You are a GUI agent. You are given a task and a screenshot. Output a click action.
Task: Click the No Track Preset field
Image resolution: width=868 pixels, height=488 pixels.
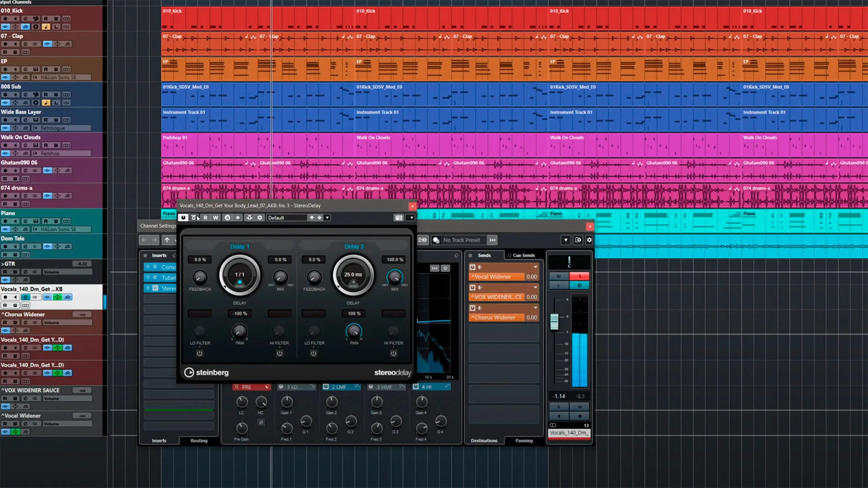(x=461, y=240)
